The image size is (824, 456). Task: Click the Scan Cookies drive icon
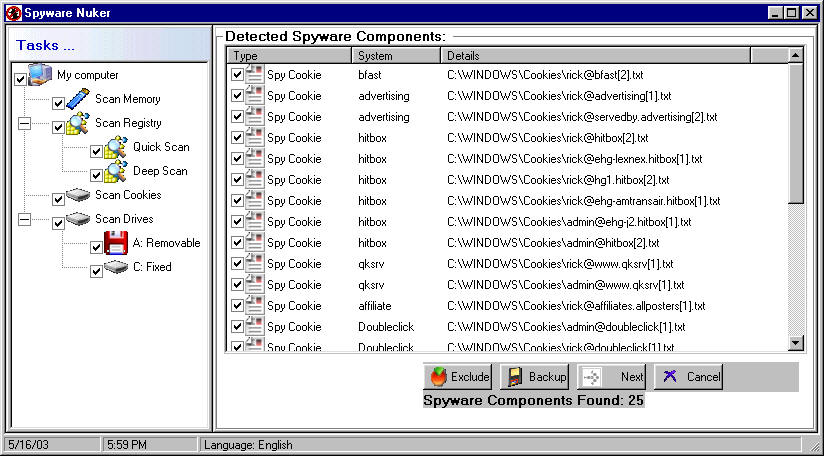[x=78, y=195]
